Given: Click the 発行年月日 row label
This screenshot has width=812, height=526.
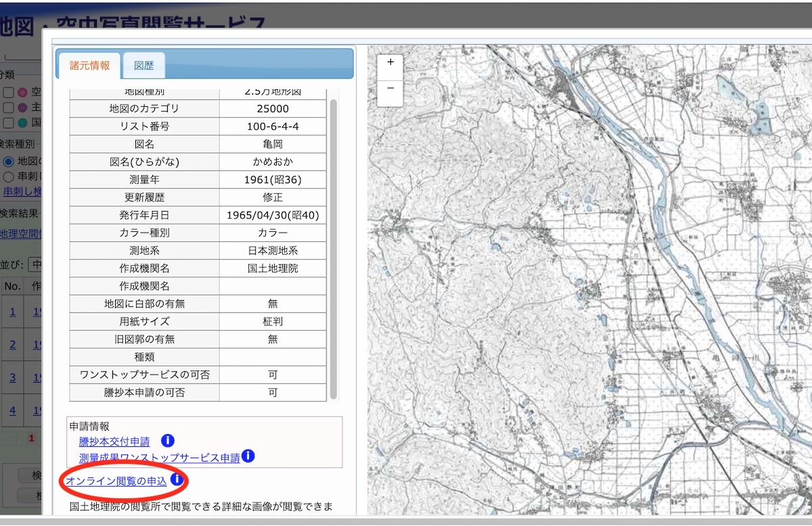Looking at the screenshot, I should coord(144,216).
